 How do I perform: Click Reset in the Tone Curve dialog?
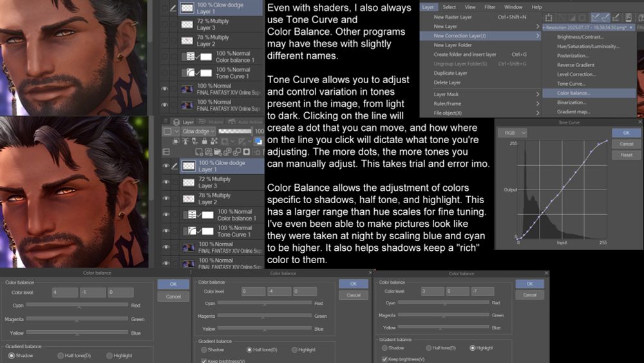(626, 155)
